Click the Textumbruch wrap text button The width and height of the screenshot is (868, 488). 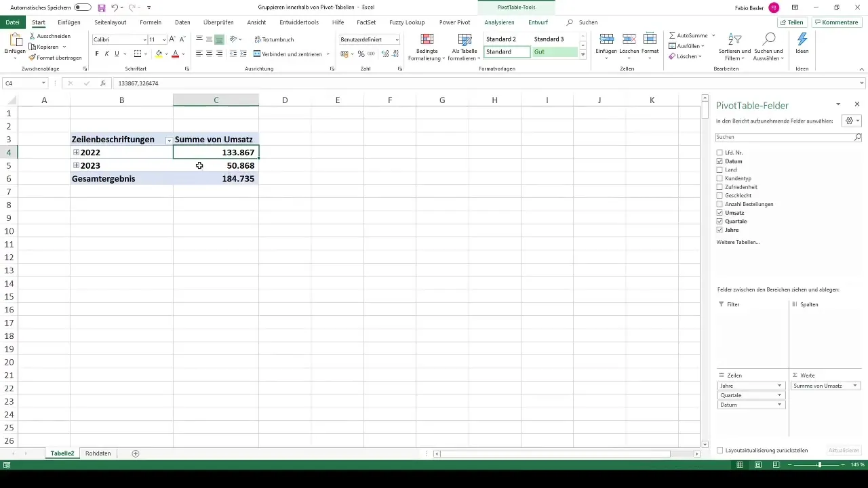[274, 39]
